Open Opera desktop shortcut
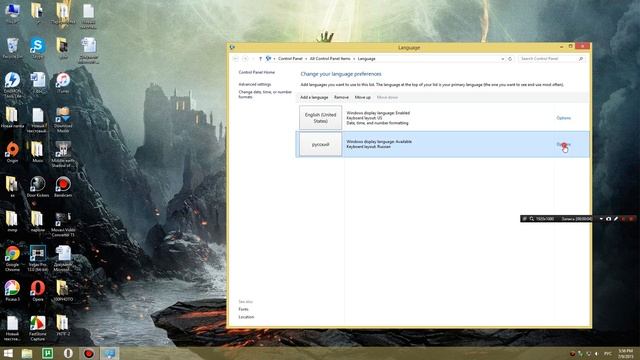640x360 pixels. 38,291
